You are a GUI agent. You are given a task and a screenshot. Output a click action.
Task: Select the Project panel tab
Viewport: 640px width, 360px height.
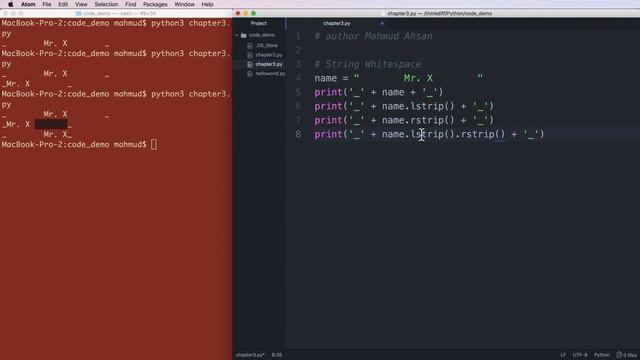click(259, 23)
